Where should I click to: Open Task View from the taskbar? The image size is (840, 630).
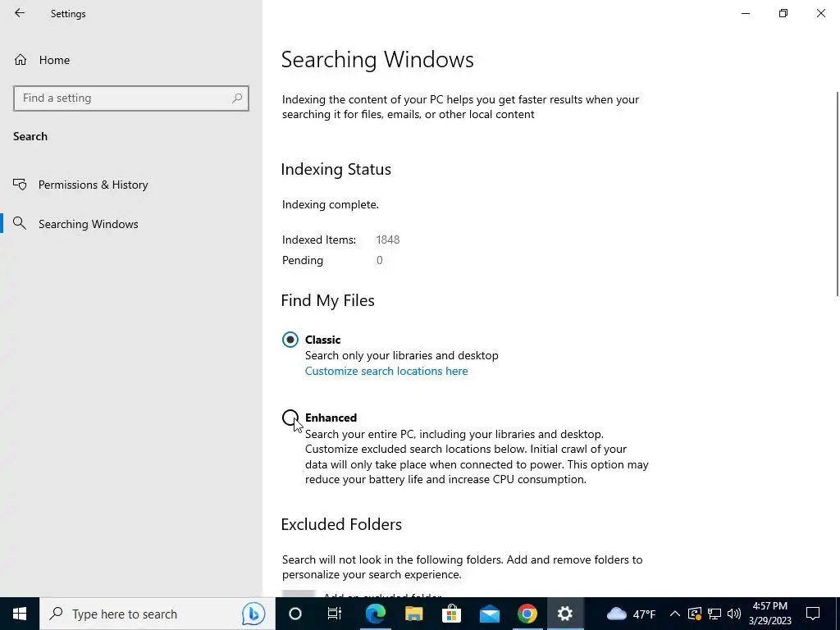coord(335,614)
